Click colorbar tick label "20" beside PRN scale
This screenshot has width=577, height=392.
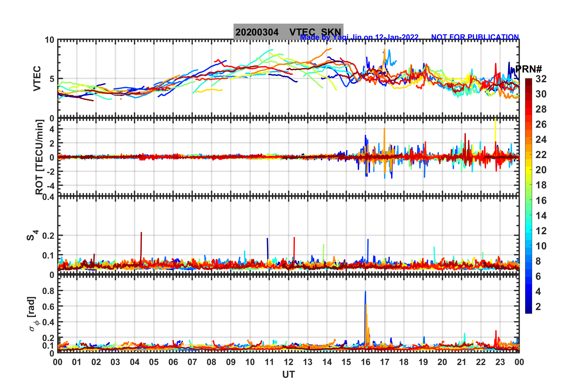click(x=541, y=170)
